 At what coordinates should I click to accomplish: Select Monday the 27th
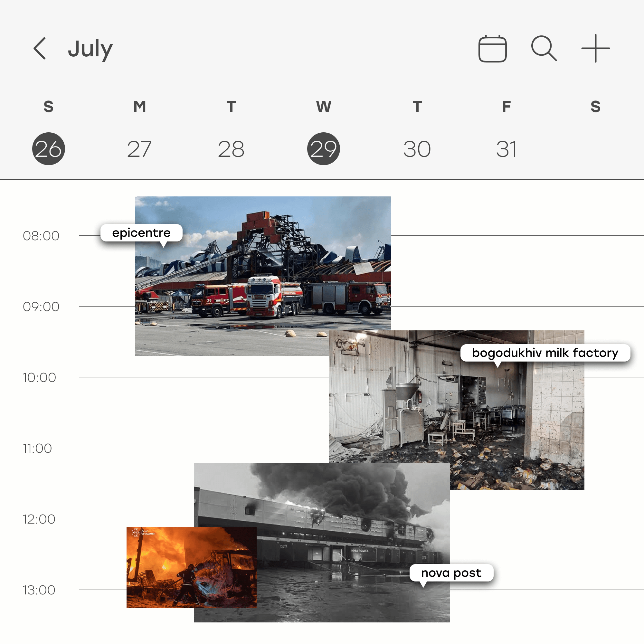point(139,149)
